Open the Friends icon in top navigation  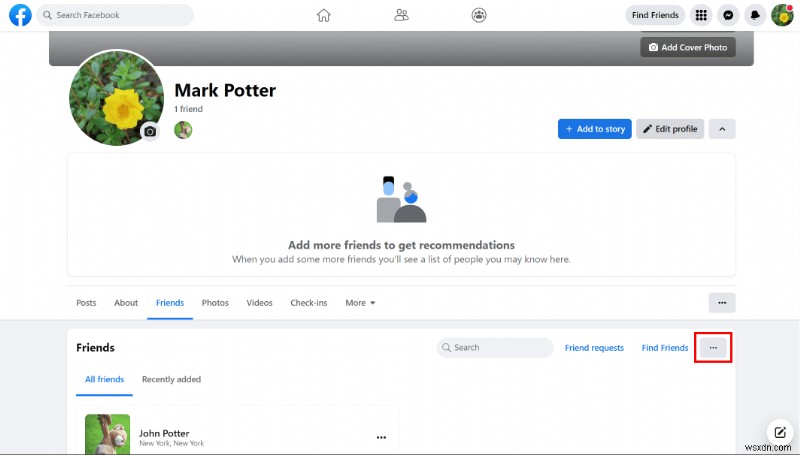click(402, 15)
